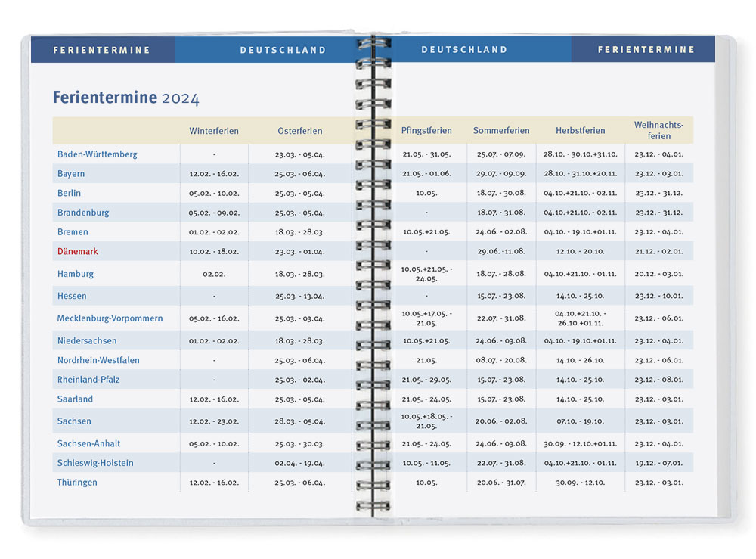The width and height of the screenshot is (756, 559).
Task: Click Nordrhein-Westfalen Herbstferien cell '14.10. - 26.10.'
Action: coord(581,360)
